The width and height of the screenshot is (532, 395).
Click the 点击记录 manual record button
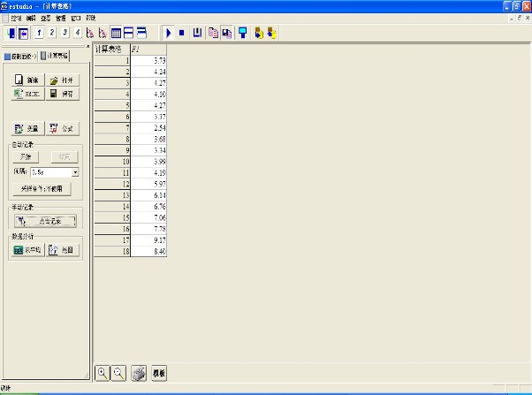pyautogui.click(x=44, y=221)
